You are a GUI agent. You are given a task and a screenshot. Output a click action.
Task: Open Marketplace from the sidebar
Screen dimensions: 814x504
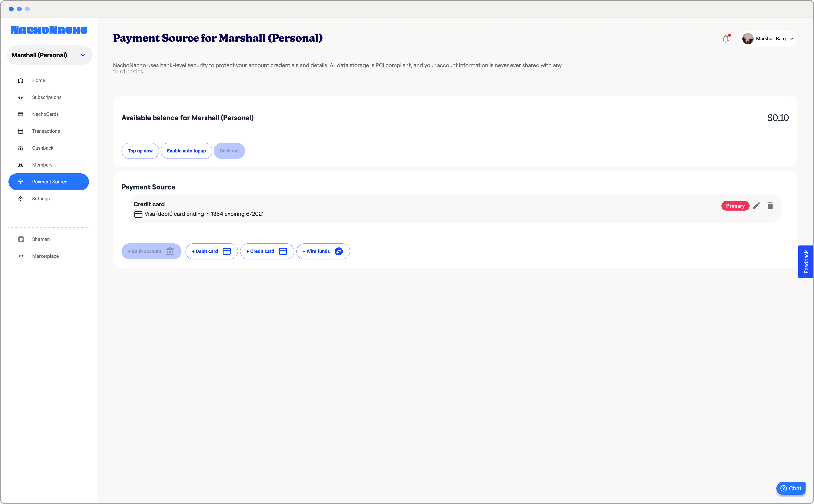pyautogui.click(x=45, y=256)
